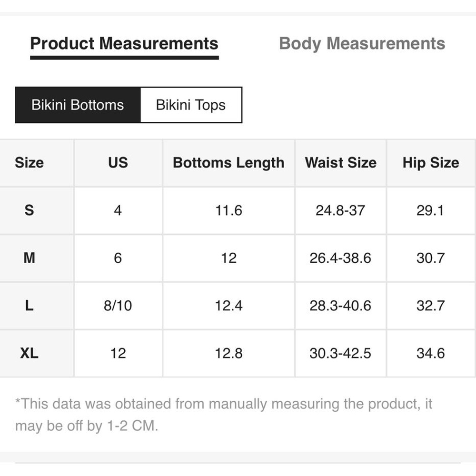The height and width of the screenshot is (476, 476).
Task: Select the Product Measurements tab
Action: click(124, 43)
